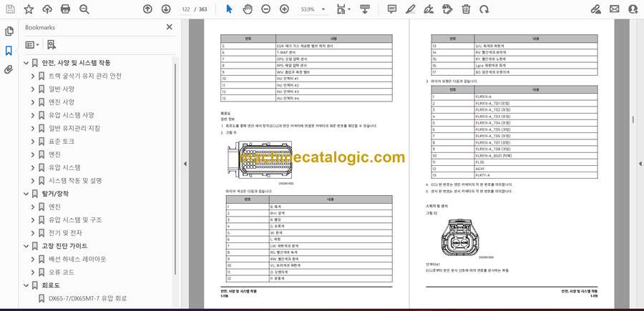Image resolution: width=644 pixels, height=311 pixels.
Task: Toggle the Bookmarks panel icon in sidebar
Action: 9,51
